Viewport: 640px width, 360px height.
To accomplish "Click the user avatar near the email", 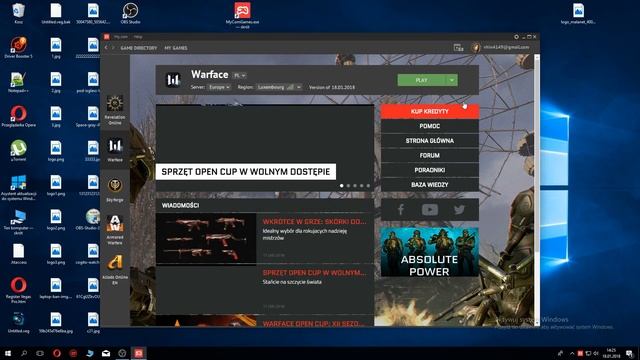I will coord(476,48).
